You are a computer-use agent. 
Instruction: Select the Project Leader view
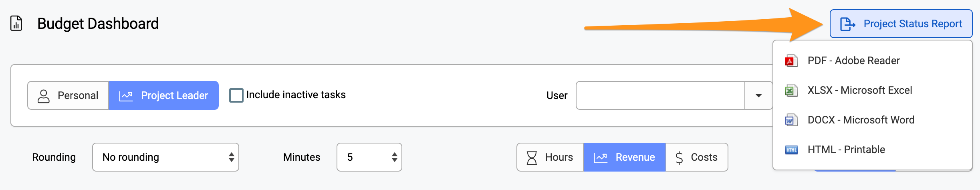[x=163, y=95]
